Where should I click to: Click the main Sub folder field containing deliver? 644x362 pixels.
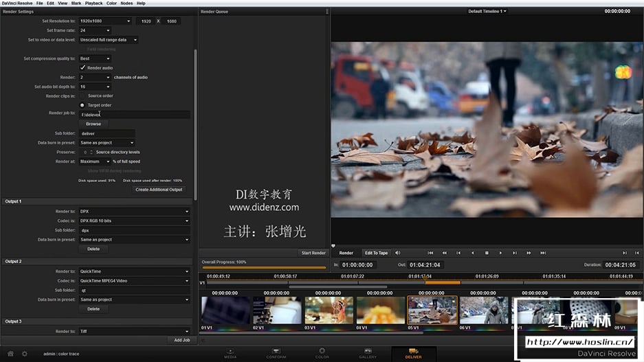[107, 133]
